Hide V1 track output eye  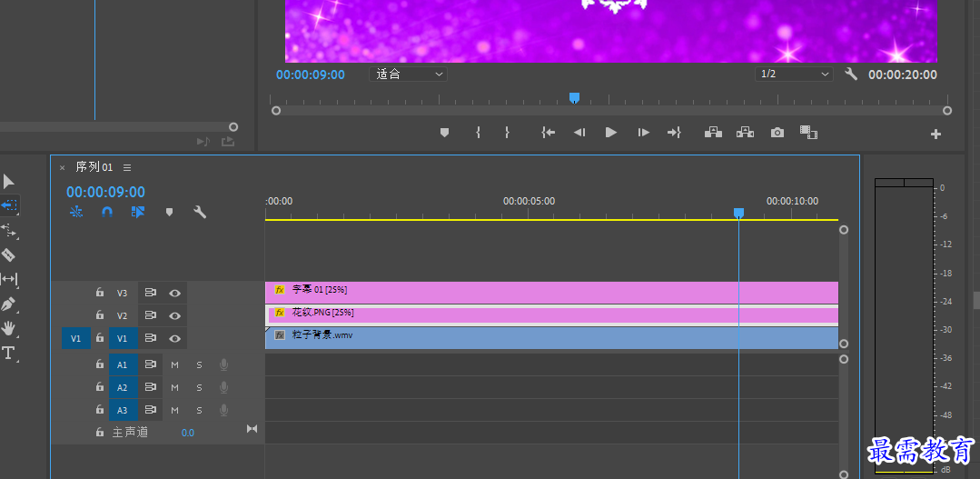(x=175, y=338)
